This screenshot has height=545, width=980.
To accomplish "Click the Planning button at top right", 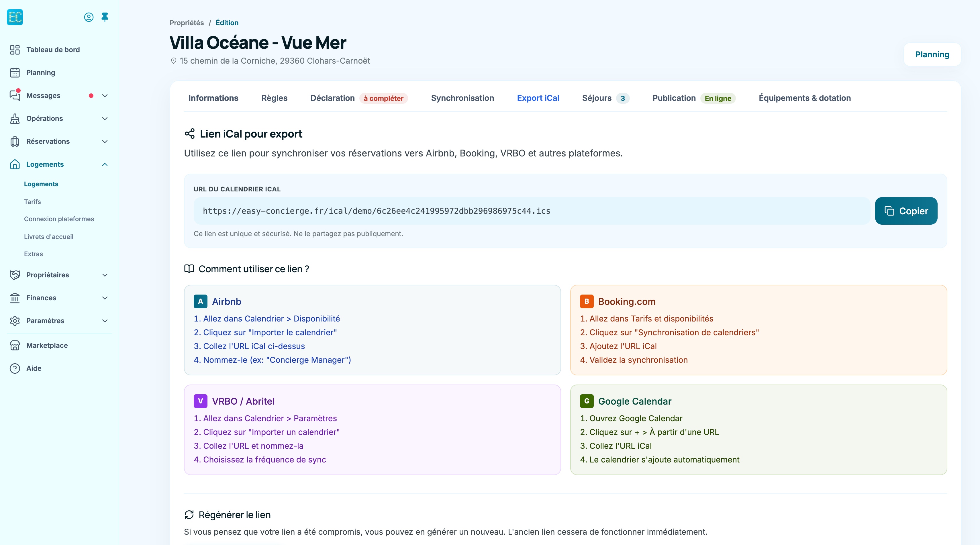I will coord(932,54).
